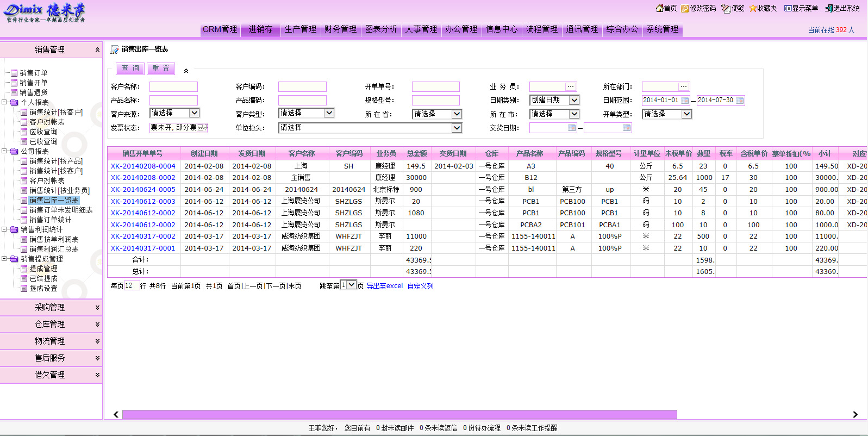Click the horizontal scrollbar thumb
The width and height of the screenshot is (868, 436).
(399, 414)
